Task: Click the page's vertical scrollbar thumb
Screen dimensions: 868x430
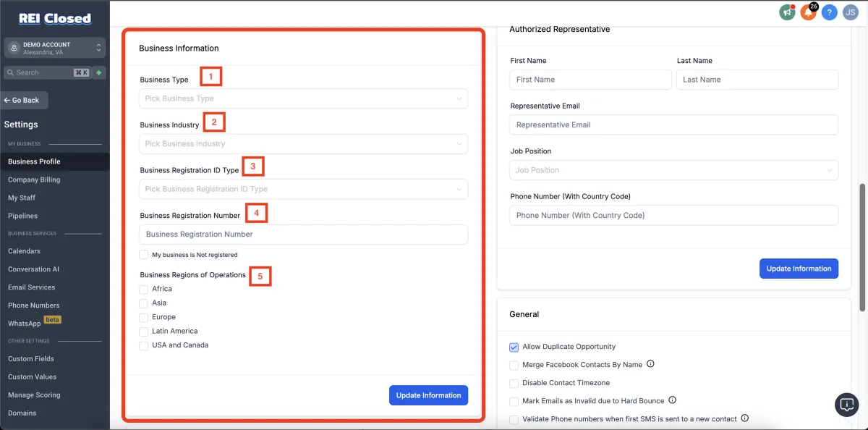Action: (861, 246)
